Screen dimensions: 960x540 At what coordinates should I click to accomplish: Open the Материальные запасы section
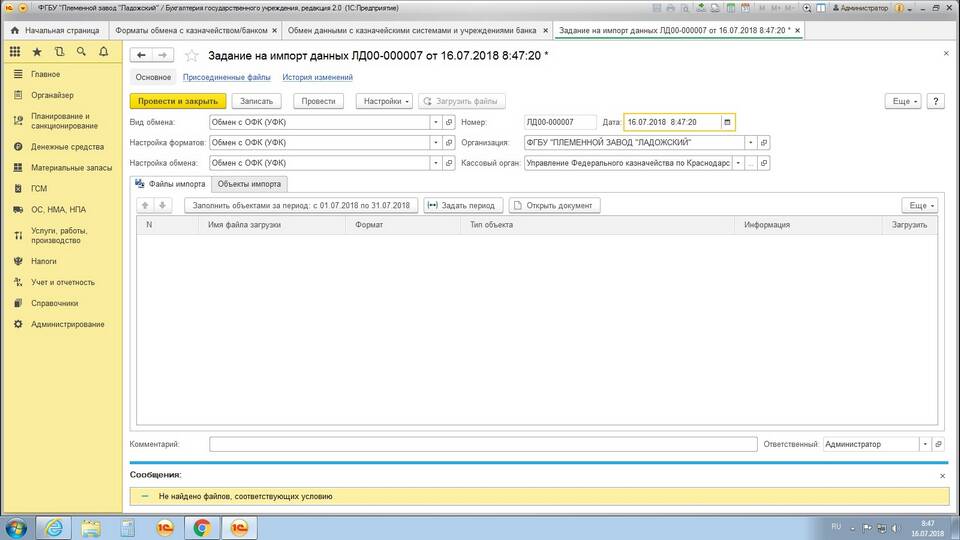(x=72, y=168)
